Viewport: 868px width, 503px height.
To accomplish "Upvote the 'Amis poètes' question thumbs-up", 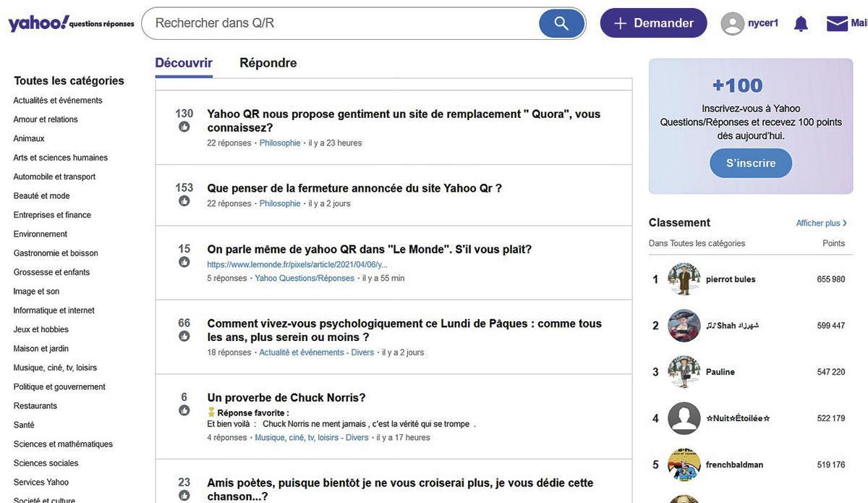I will click(184, 496).
